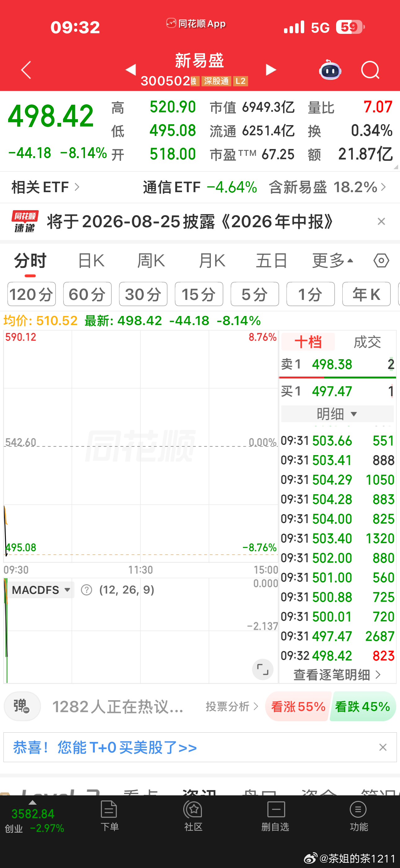The height and width of the screenshot is (868, 400).
Task: Select 5分 period
Action: [255, 294]
